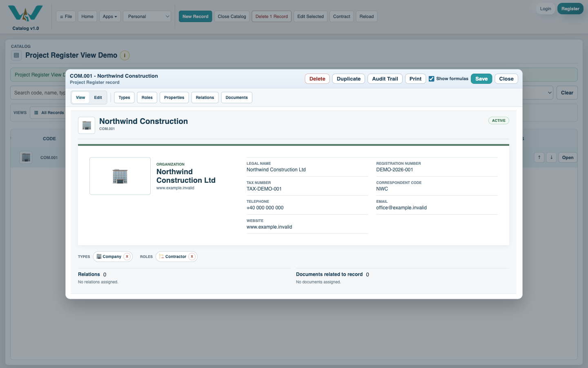Viewport: 588px width, 368px height.
Task: Switch to the View tab in the record
Action: point(80,97)
